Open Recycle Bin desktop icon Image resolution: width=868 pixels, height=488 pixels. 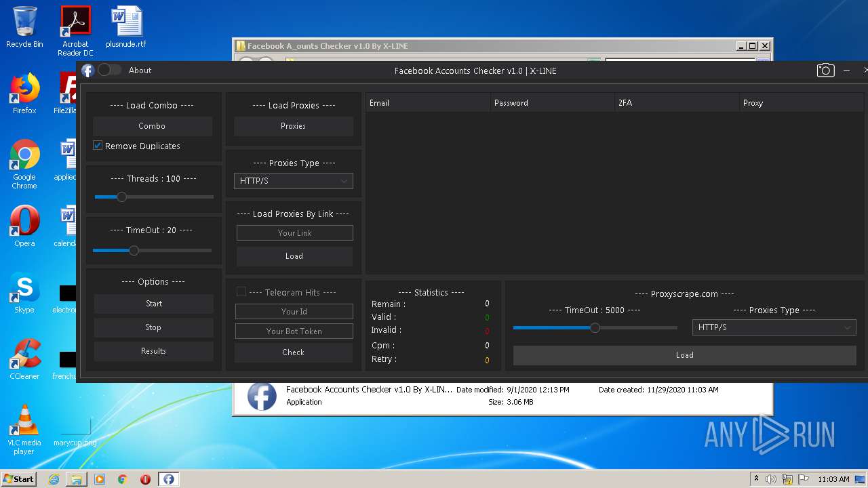tap(24, 27)
